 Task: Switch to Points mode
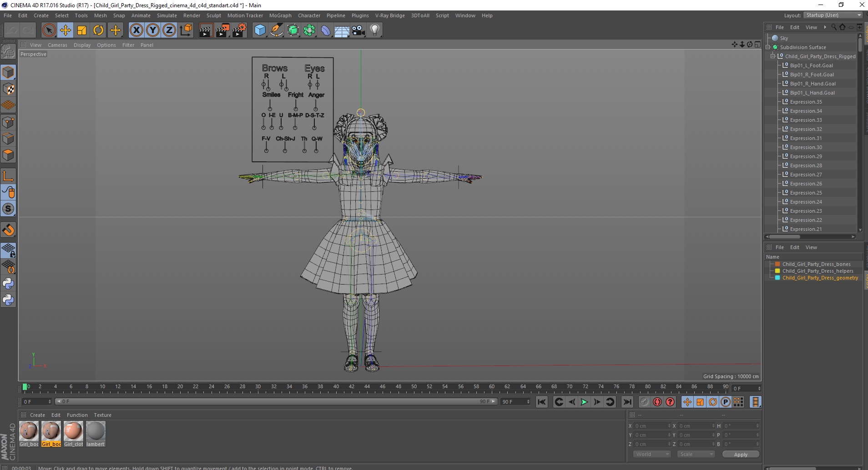click(8, 122)
